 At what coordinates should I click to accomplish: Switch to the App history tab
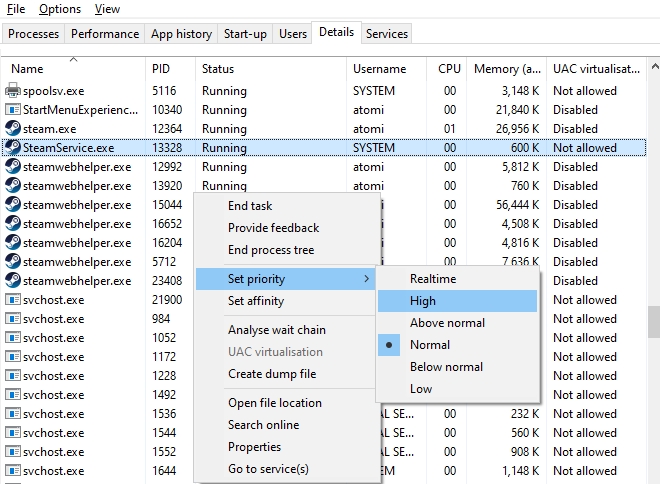coord(181,34)
